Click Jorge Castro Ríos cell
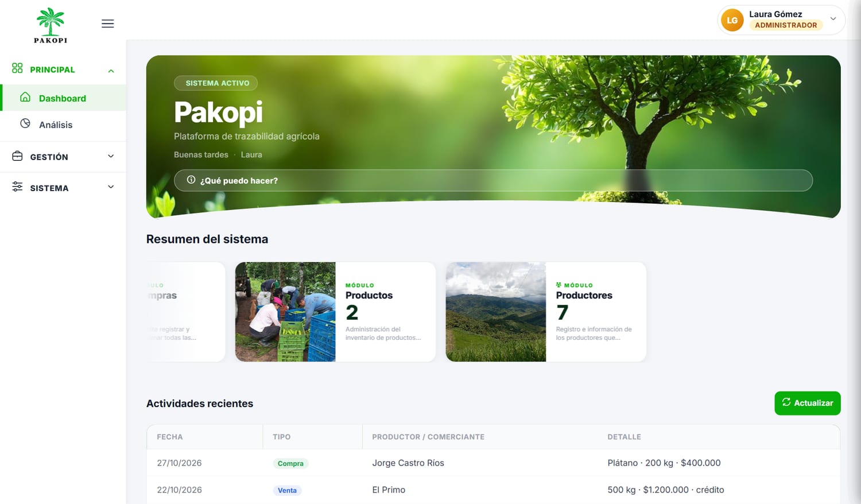Screen dimensions: 861x504 pos(408,463)
